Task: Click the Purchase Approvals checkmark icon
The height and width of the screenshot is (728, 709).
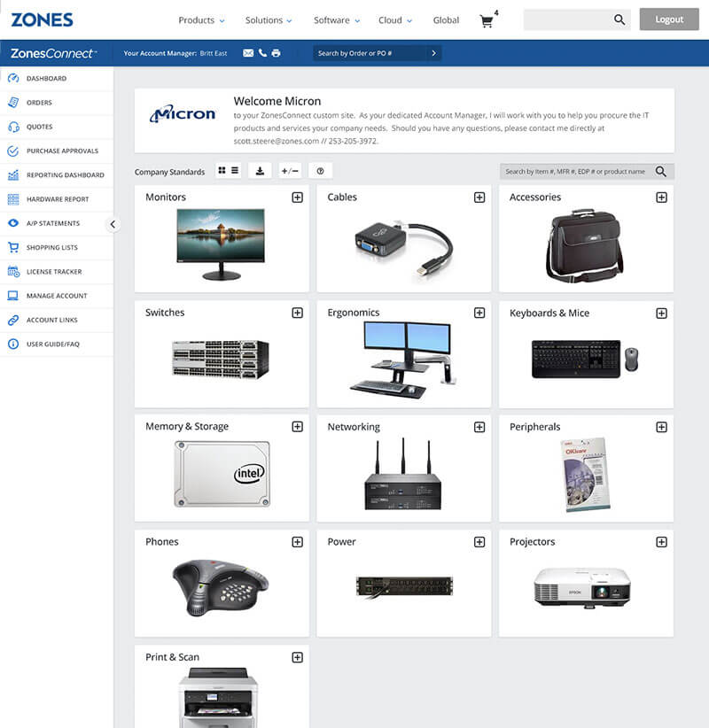Action: point(13,151)
